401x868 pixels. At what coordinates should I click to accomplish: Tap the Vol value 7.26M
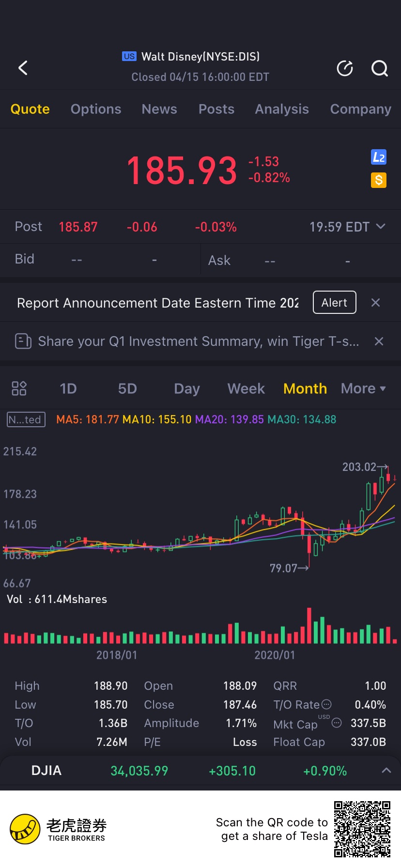pyautogui.click(x=112, y=742)
